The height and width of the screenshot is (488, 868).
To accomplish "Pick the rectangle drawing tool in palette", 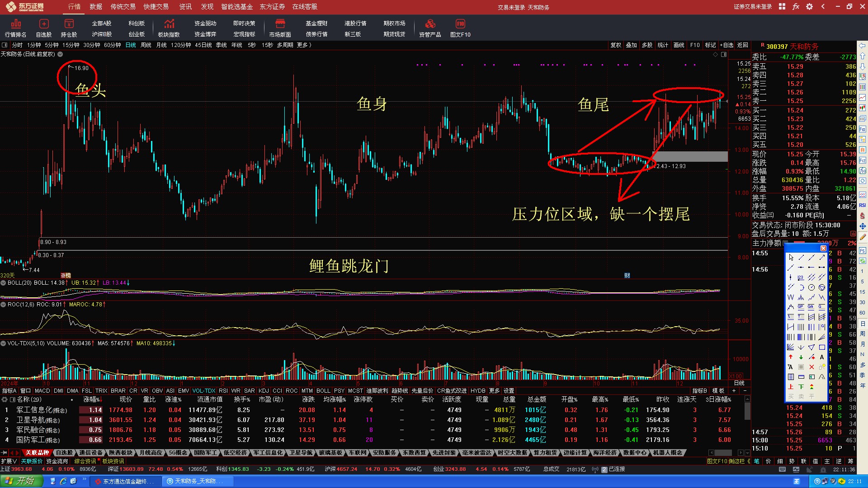I will click(822, 347).
